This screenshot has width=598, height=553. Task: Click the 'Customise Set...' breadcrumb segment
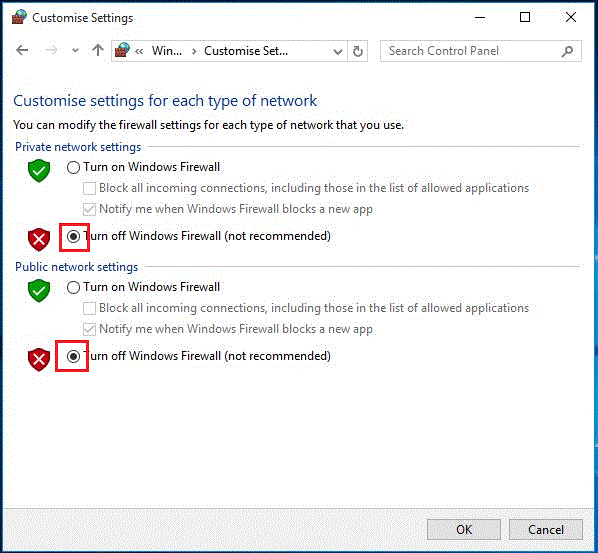click(246, 51)
